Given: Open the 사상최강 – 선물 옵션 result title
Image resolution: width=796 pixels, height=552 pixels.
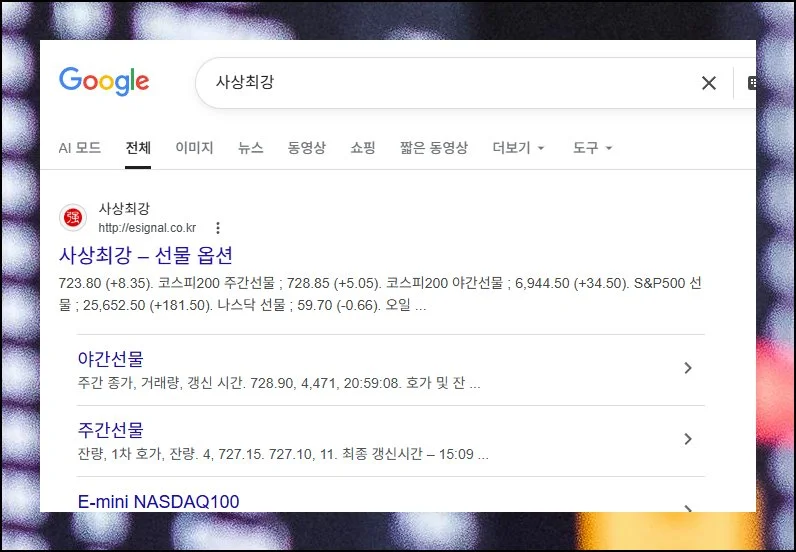Looking at the screenshot, I should point(145,255).
